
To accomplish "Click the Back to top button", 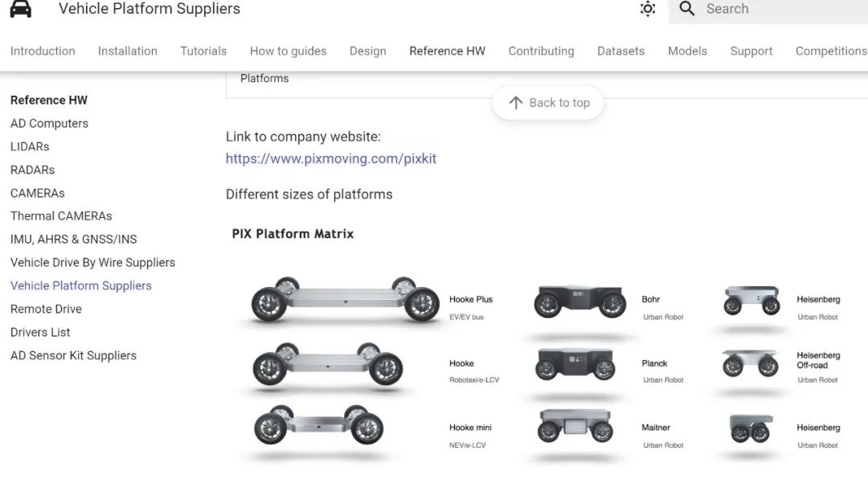I will coord(548,103).
